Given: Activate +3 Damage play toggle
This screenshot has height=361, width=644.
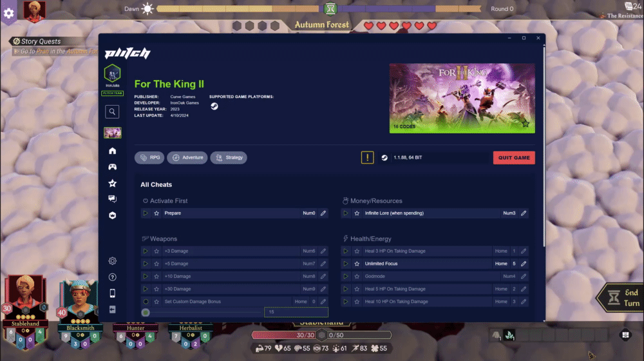Looking at the screenshot, I should click(146, 251).
